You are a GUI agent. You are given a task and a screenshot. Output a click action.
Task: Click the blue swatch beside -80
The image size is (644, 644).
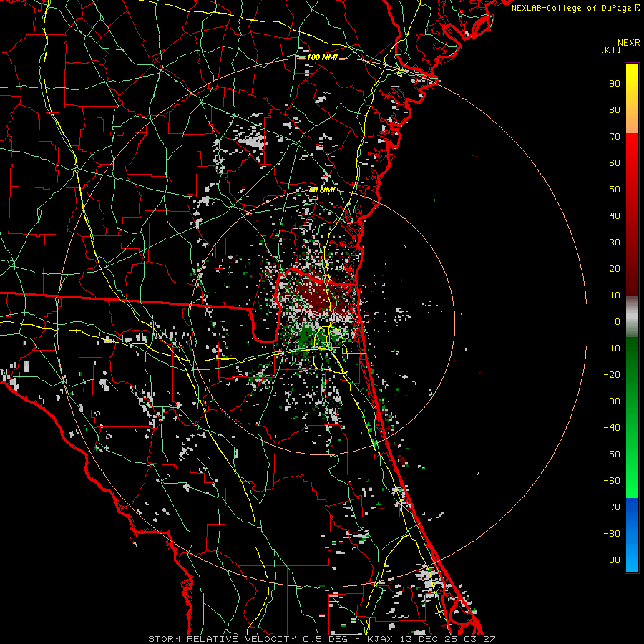tap(632, 533)
